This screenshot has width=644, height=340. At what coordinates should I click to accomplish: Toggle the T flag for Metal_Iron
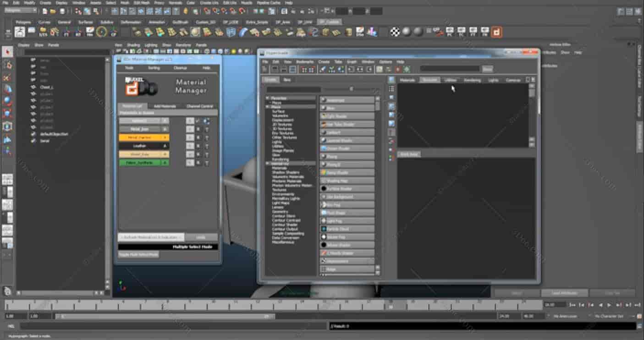pos(207,129)
